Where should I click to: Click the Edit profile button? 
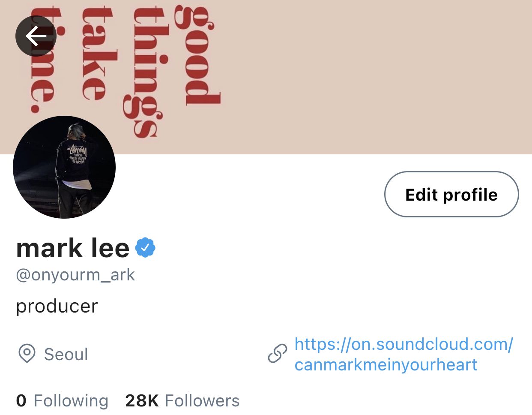pos(451,194)
